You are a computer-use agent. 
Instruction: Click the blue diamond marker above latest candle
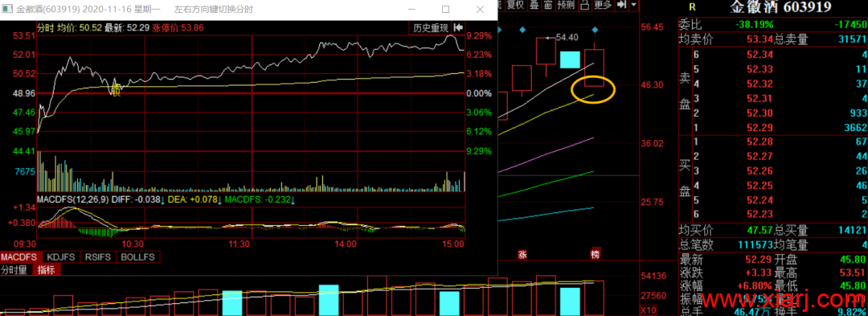coord(595,29)
